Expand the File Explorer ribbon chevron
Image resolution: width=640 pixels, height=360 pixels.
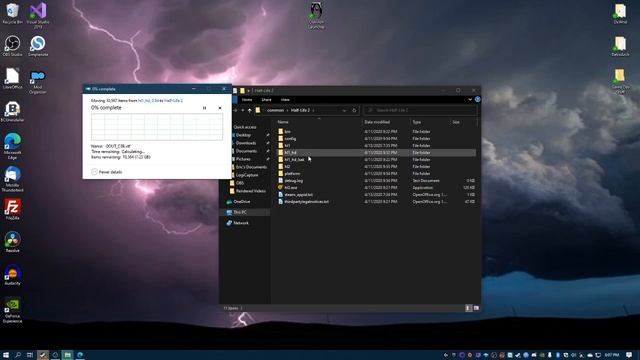coord(470,99)
